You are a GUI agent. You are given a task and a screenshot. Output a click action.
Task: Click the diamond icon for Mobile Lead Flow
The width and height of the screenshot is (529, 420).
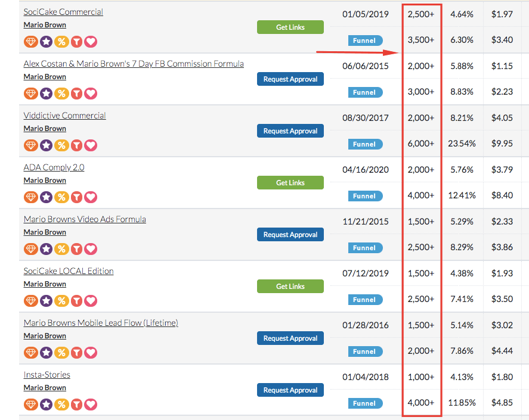coord(30,353)
